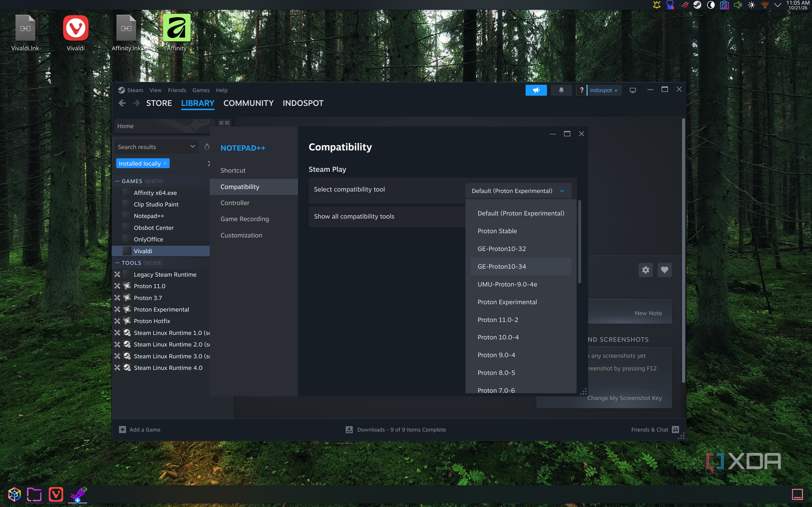The image size is (812, 507).
Task: Expand the filter chevron beside Installed locally
Action: pyautogui.click(x=208, y=163)
